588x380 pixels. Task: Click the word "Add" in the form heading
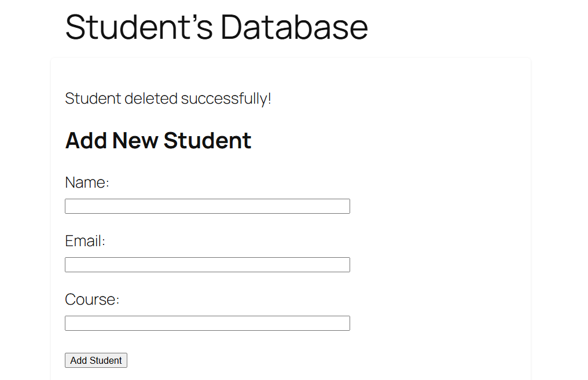(86, 140)
